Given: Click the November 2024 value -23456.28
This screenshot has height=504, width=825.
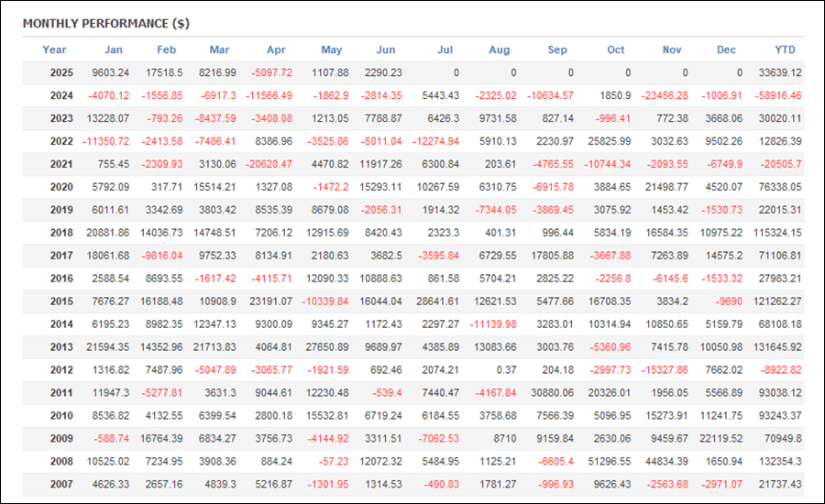Looking at the screenshot, I should point(665,95).
